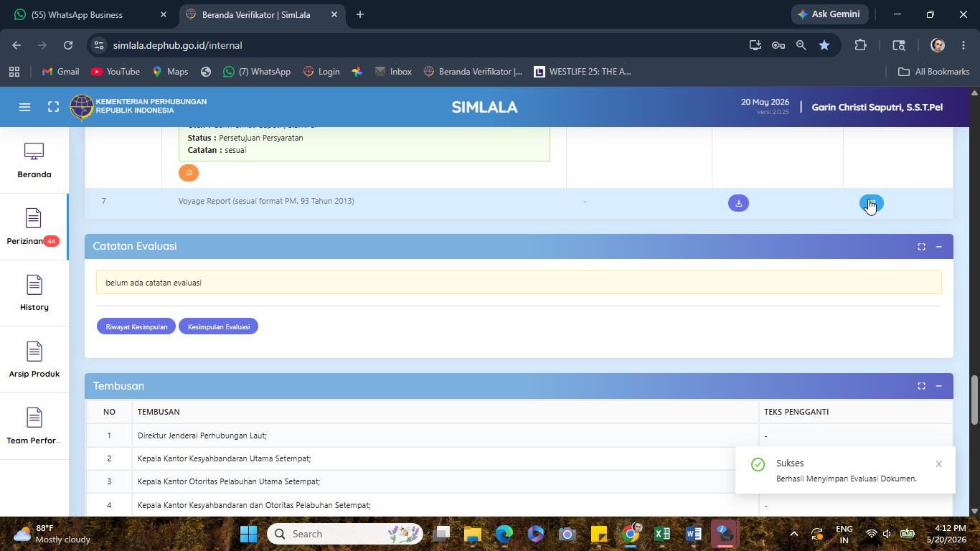Screen dimensions: 980x551
Task: Open Arsip Produk in the sidebar
Action: pyautogui.click(x=34, y=361)
